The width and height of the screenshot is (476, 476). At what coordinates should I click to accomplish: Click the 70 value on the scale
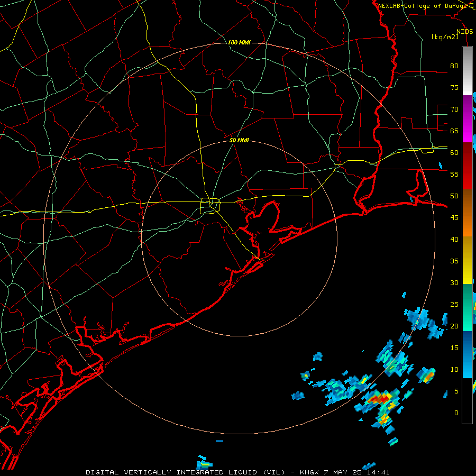click(454, 109)
